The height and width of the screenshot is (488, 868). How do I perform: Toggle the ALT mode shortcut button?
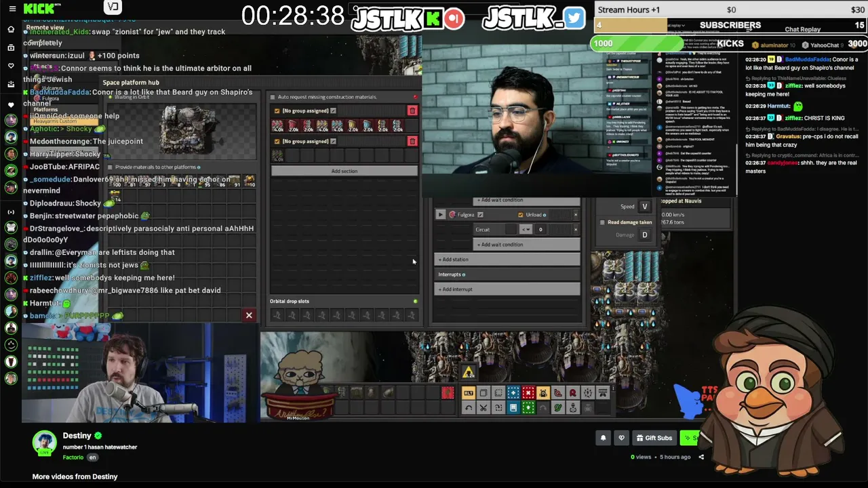click(469, 393)
